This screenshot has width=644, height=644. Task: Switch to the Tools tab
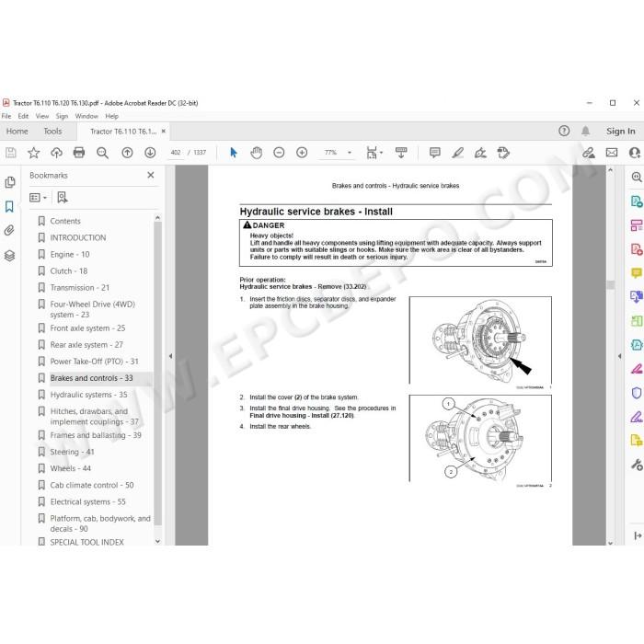tap(53, 131)
